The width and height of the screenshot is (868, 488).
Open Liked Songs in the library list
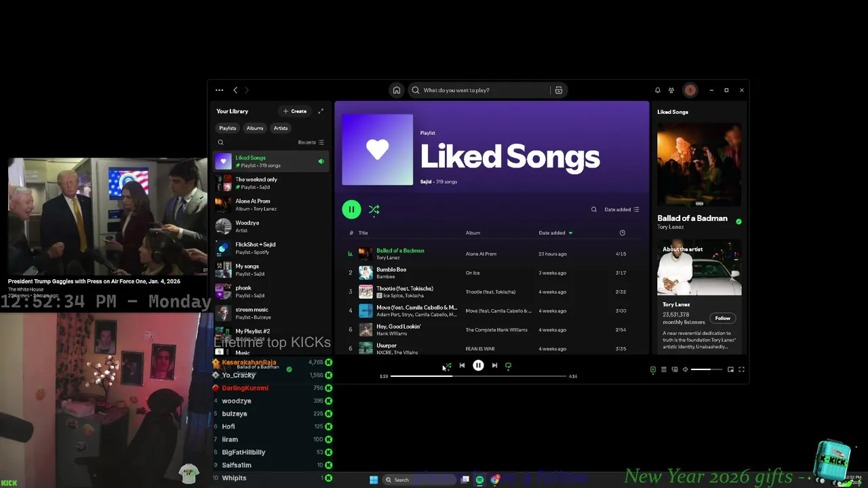[271, 161]
